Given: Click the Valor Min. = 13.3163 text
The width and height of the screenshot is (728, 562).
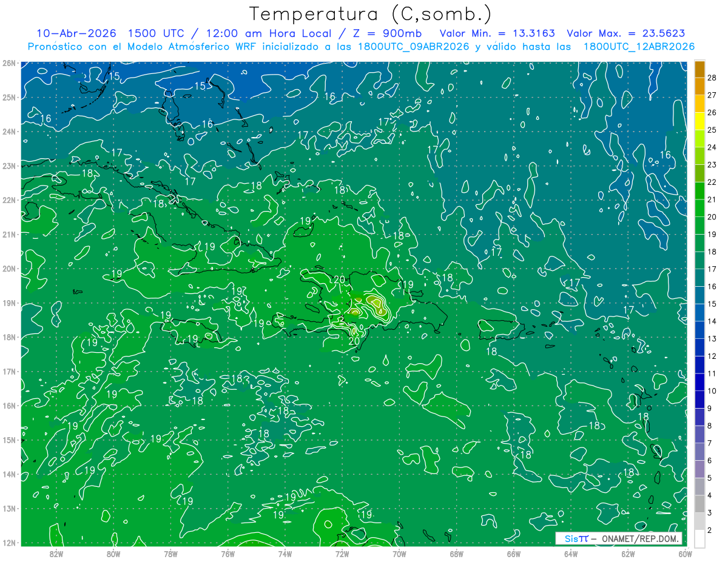Looking at the screenshot, I should [499, 33].
